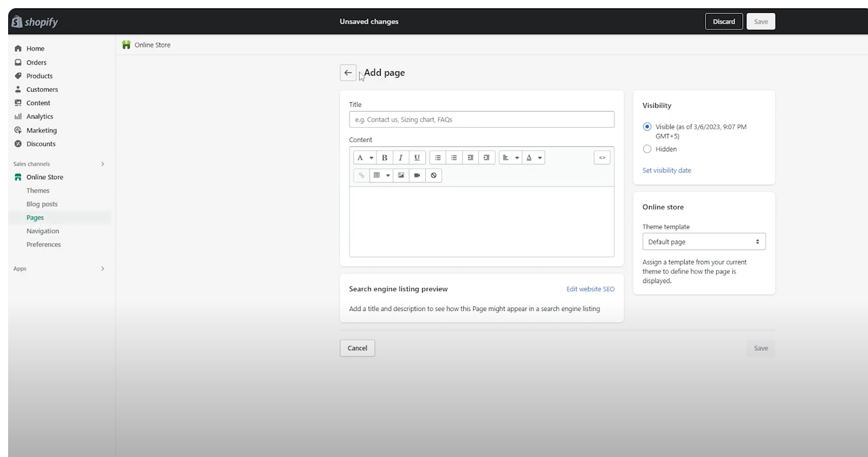The width and height of the screenshot is (868, 457).
Task: Click the Products tag icon in sidebar
Action: click(x=18, y=76)
